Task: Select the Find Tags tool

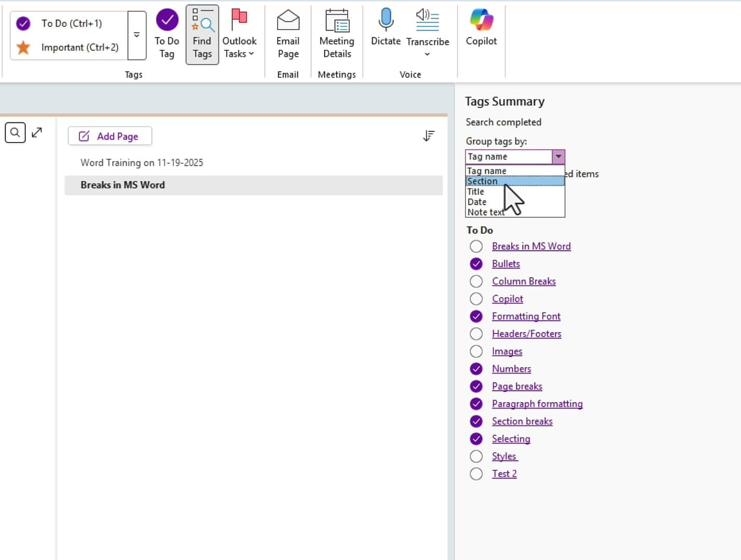Action: coord(202,33)
